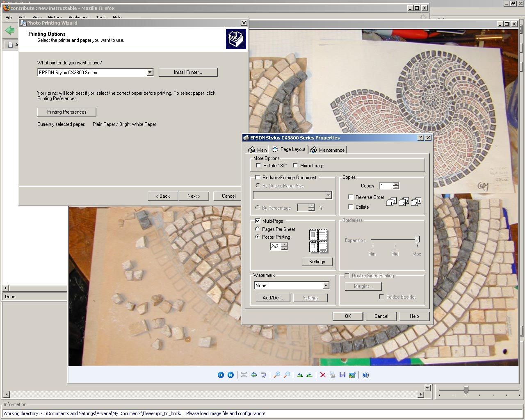Delete the image using the red X icon
The width and height of the screenshot is (525, 420).
[323, 374]
